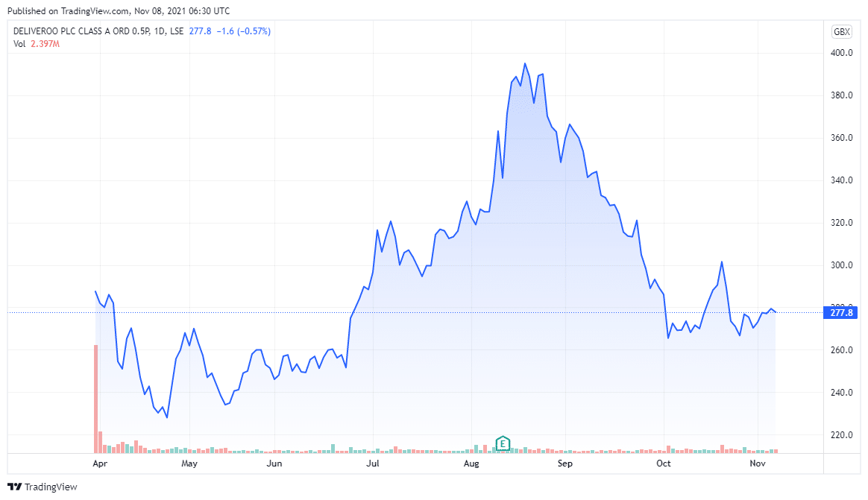Click the 'Aug' date axis label
The height and width of the screenshot is (500, 868).
(x=471, y=463)
